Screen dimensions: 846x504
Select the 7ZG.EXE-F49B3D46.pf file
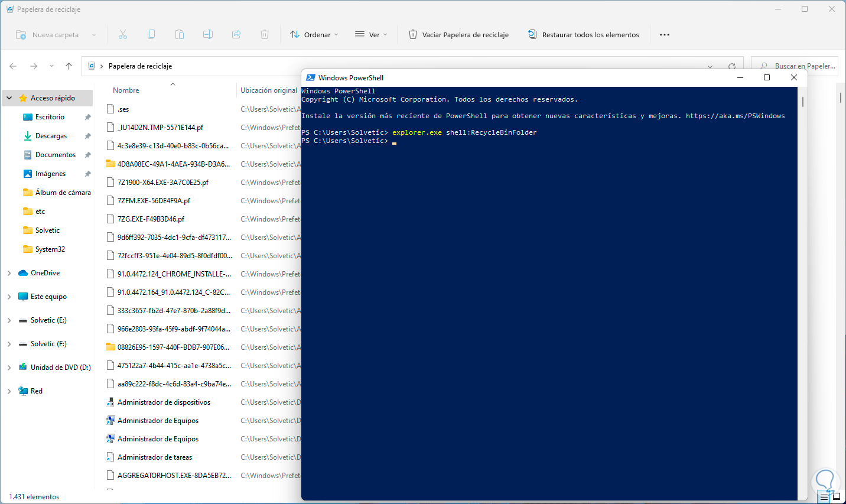tap(151, 219)
